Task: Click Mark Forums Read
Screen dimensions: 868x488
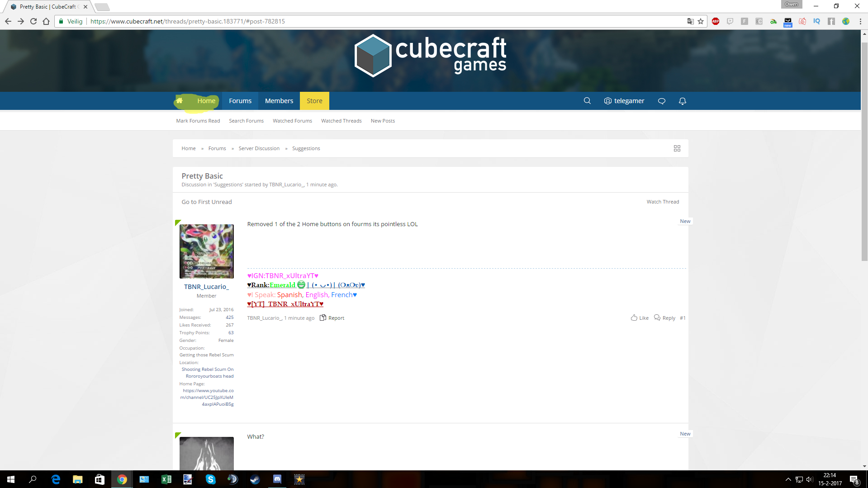Action: pyautogui.click(x=198, y=121)
